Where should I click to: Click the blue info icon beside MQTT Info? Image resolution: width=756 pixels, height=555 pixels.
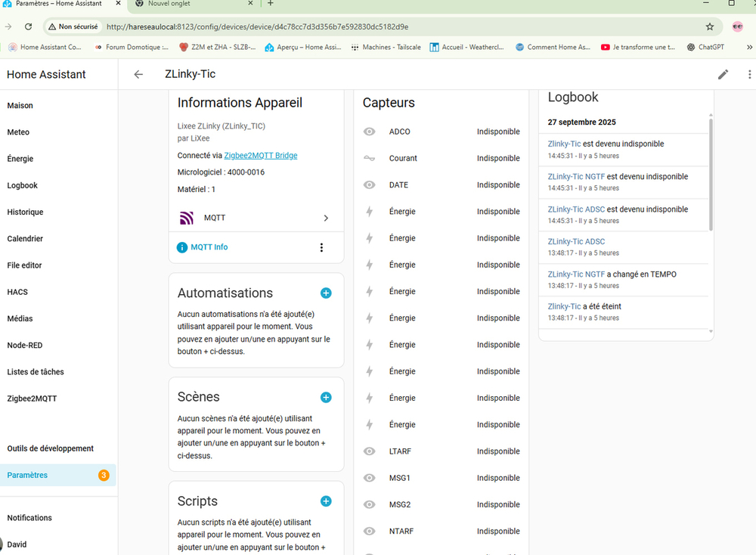181,247
